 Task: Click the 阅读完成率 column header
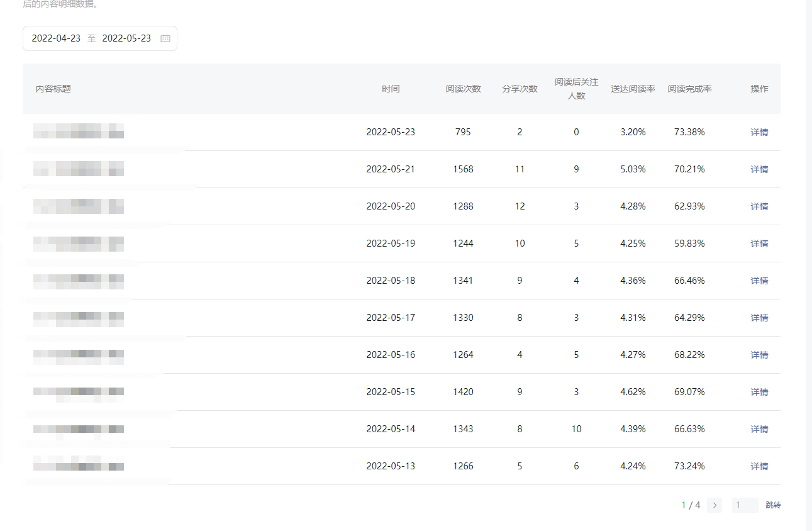coord(689,89)
